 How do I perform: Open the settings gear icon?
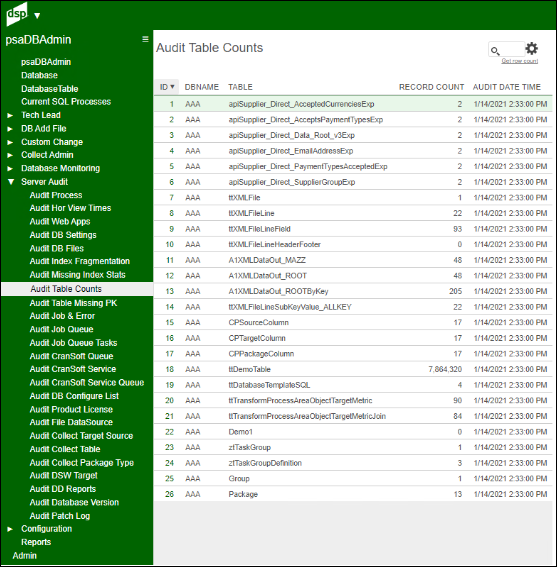(531, 48)
